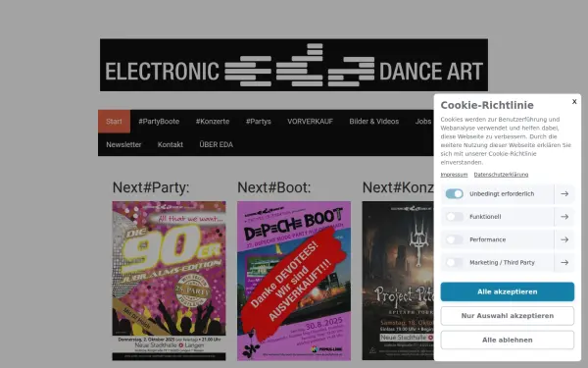Open the Depeche Boot poster
The height and width of the screenshot is (368, 588).
(294, 281)
